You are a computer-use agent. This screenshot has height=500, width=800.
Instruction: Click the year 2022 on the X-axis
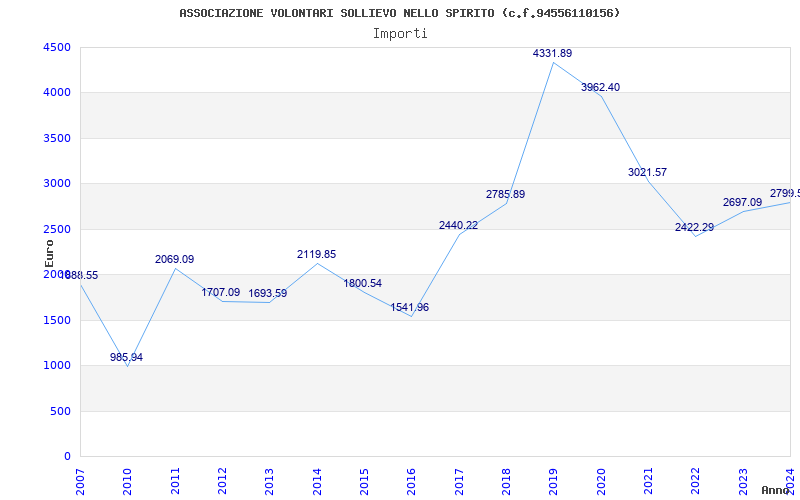click(695, 481)
